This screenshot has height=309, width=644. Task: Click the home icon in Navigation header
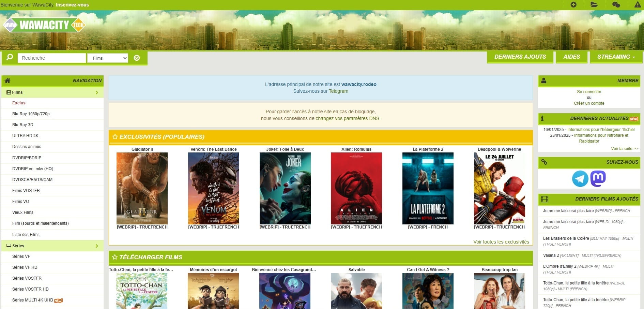click(x=7, y=80)
